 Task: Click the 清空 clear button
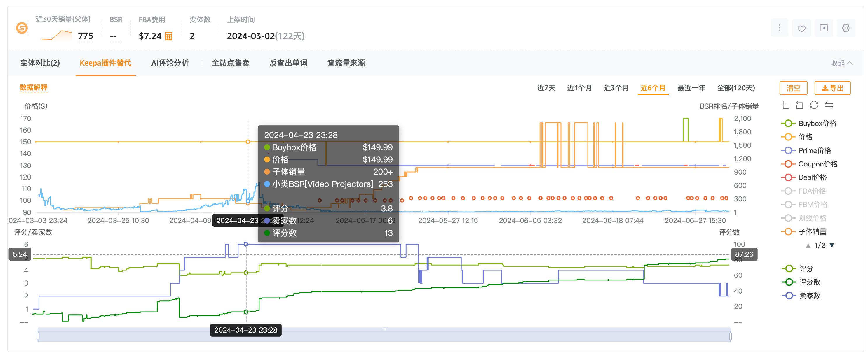coord(794,88)
